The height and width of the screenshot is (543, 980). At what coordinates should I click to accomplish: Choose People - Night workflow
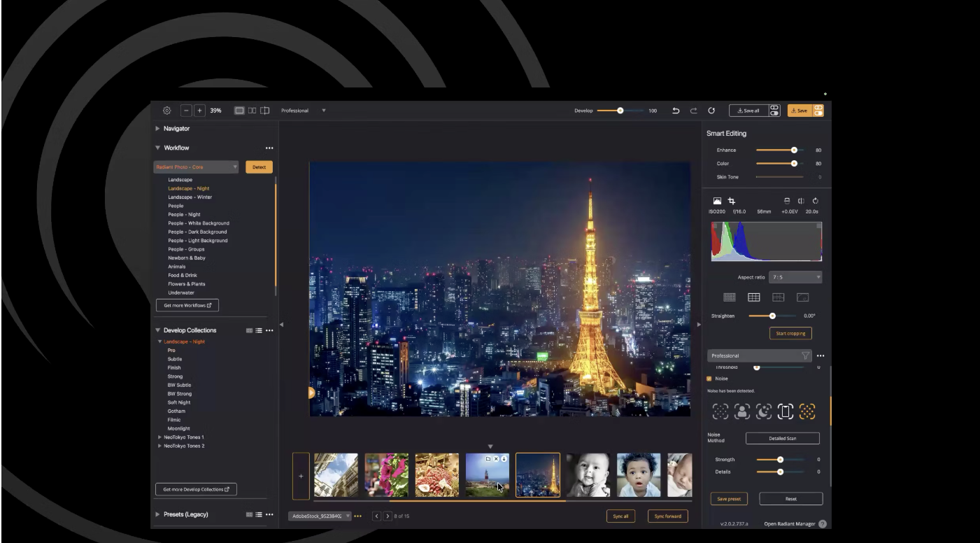coord(184,214)
